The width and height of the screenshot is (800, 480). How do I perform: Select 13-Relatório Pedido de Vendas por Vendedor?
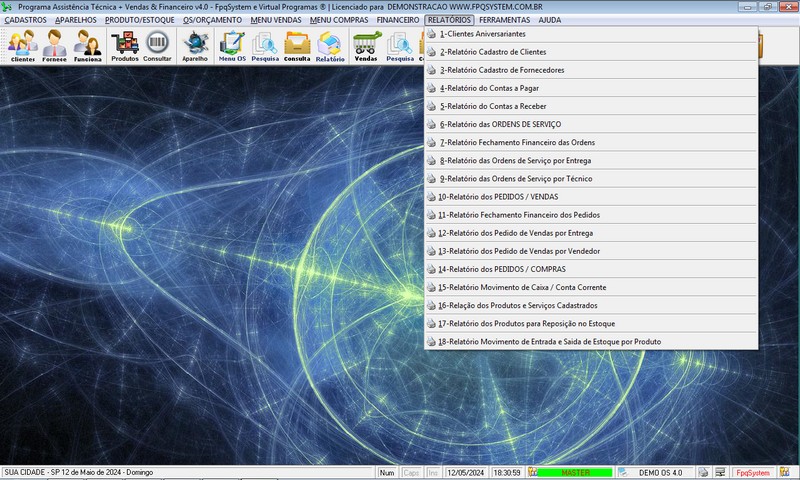591,251
